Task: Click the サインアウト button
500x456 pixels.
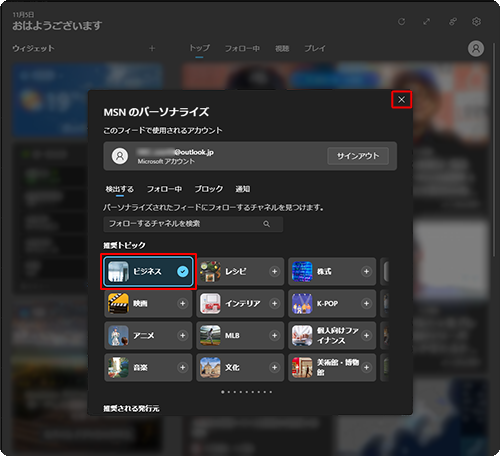Action: (x=358, y=156)
